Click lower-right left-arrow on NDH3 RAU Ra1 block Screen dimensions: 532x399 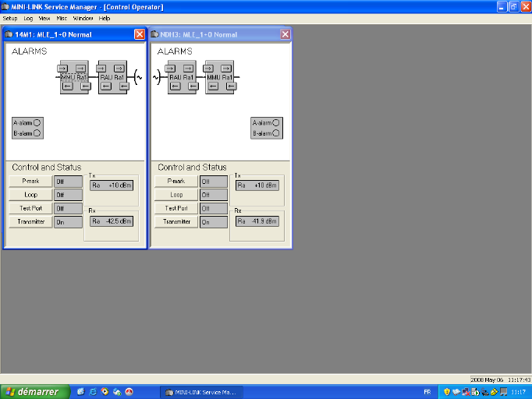(x=193, y=86)
